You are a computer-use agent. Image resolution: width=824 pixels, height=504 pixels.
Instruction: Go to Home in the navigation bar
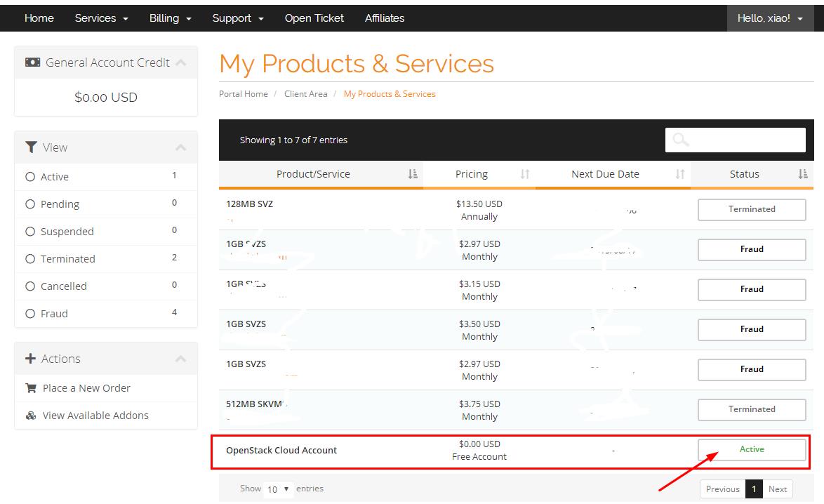(x=39, y=18)
